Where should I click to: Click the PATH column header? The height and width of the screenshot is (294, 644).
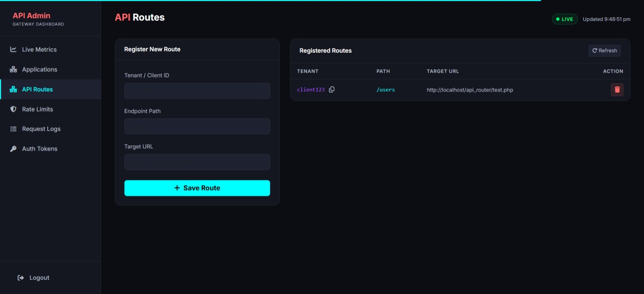pyautogui.click(x=383, y=71)
